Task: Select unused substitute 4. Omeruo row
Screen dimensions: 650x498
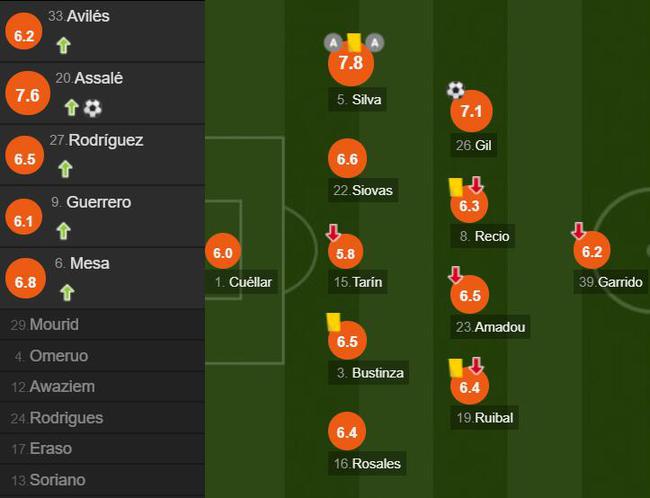Action: point(102,356)
